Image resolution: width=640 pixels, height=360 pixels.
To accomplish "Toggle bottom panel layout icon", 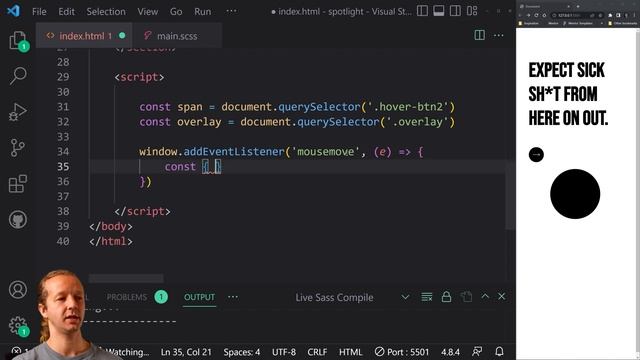I will point(439,11).
